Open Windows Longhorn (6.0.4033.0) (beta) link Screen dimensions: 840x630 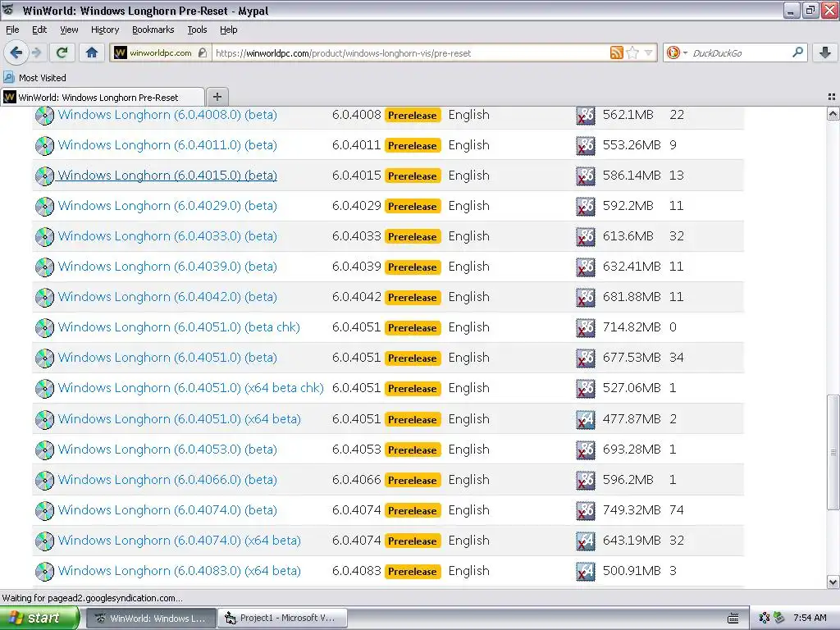(167, 236)
